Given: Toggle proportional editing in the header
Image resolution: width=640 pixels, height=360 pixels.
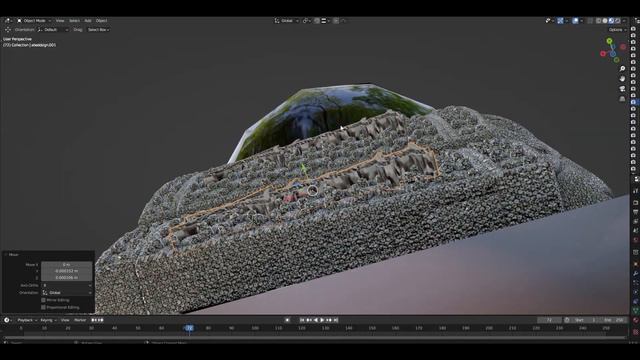Looking at the screenshot, I should click(336, 20).
